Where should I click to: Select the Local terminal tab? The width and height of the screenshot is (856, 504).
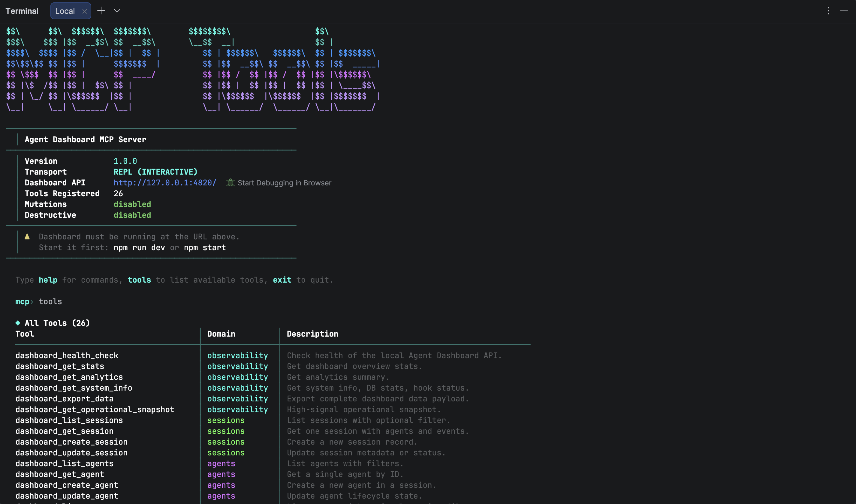click(65, 10)
